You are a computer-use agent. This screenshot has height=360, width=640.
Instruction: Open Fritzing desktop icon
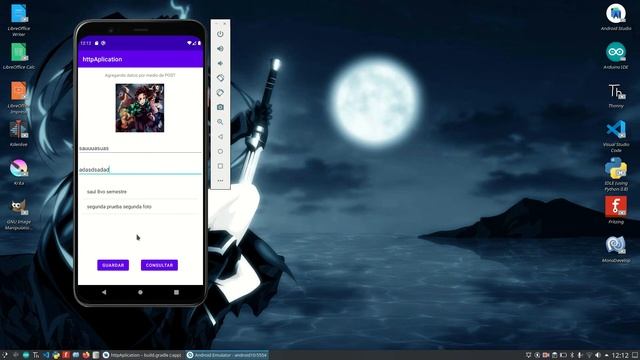point(616,210)
